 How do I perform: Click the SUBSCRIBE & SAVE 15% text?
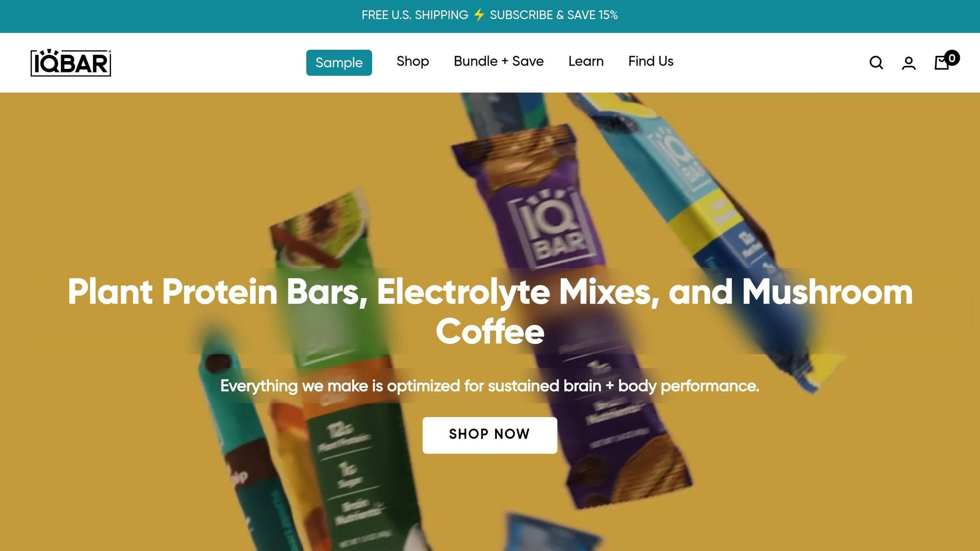tap(554, 15)
